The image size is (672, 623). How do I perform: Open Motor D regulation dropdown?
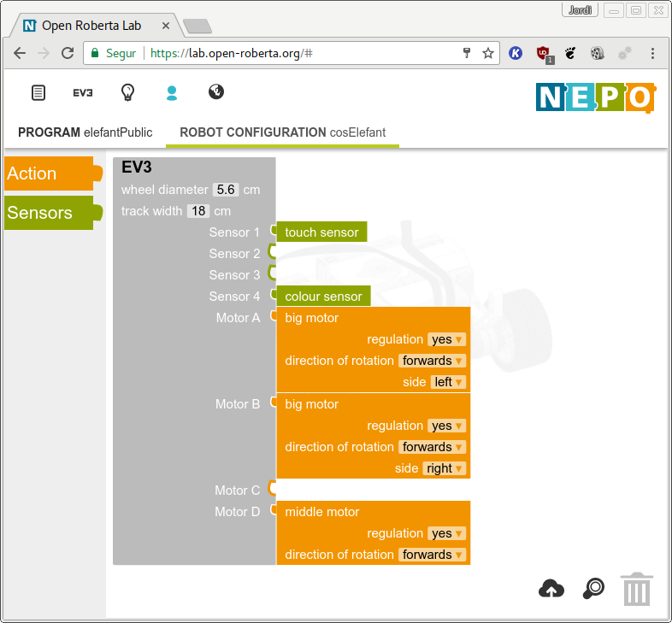[x=446, y=533]
